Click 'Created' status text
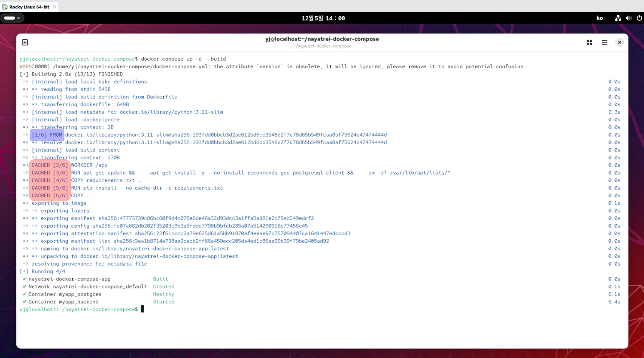Screen dimensions: 644x358 (x=164, y=287)
